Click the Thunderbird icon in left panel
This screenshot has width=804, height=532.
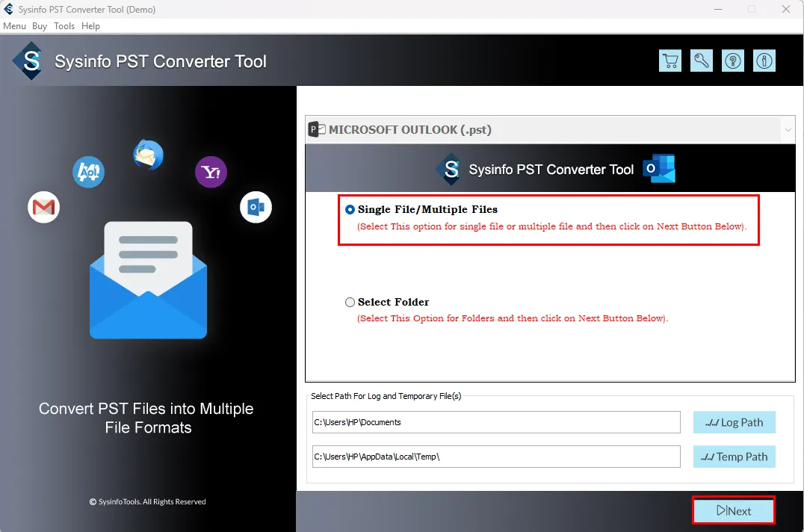pos(148,154)
